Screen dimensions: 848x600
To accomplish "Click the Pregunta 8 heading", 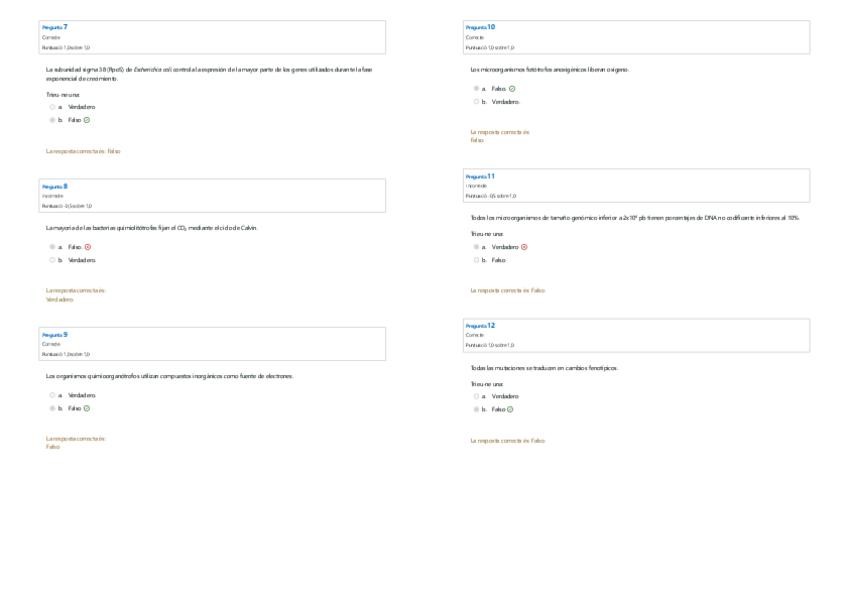I will coord(55,186).
